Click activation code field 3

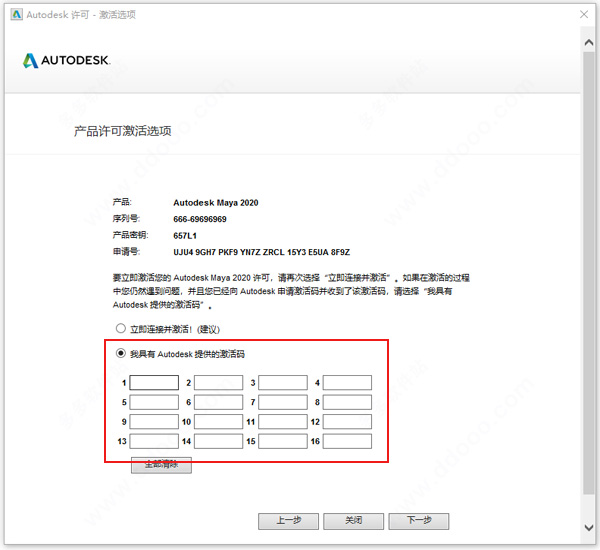pyautogui.click(x=283, y=382)
